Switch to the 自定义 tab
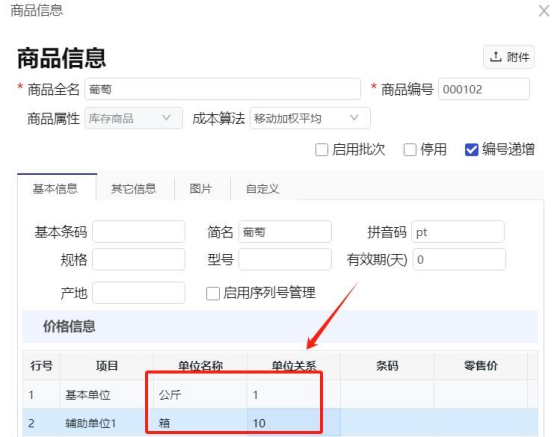The width and height of the screenshot is (554, 437). tap(263, 189)
